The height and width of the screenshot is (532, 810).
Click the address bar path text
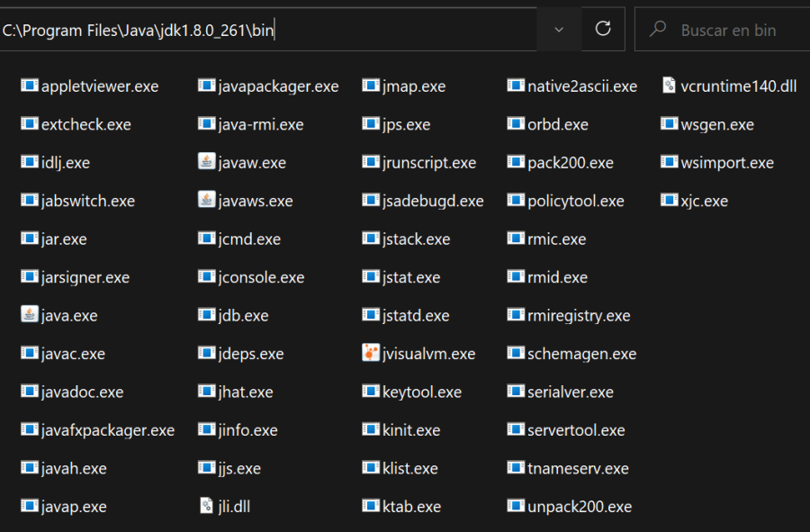(x=139, y=31)
